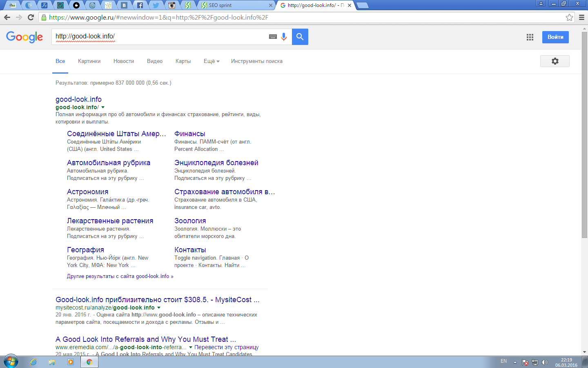Image resolution: width=588 pixels, height=368 pixels.
Task: Open the good-look.info result title
Action: [x=78, y=99]
